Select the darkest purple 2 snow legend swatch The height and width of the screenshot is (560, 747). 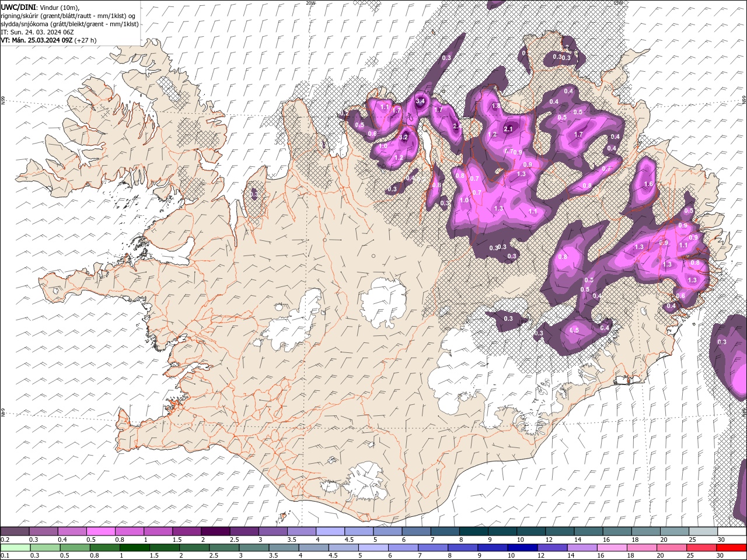click(215, 531)
